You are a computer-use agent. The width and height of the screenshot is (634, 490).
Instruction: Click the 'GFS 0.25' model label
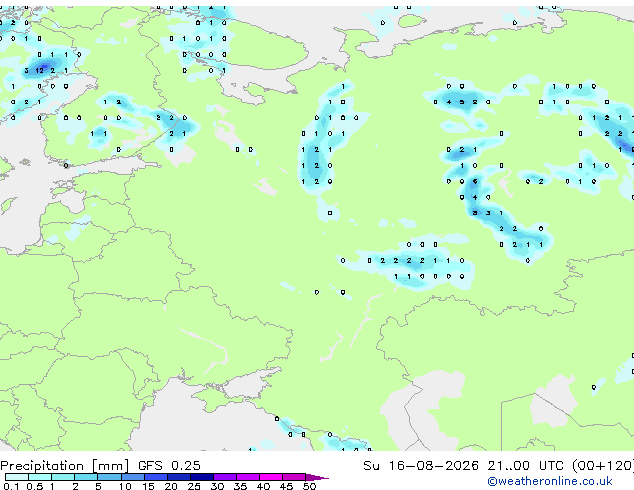[x=169, y=466]
